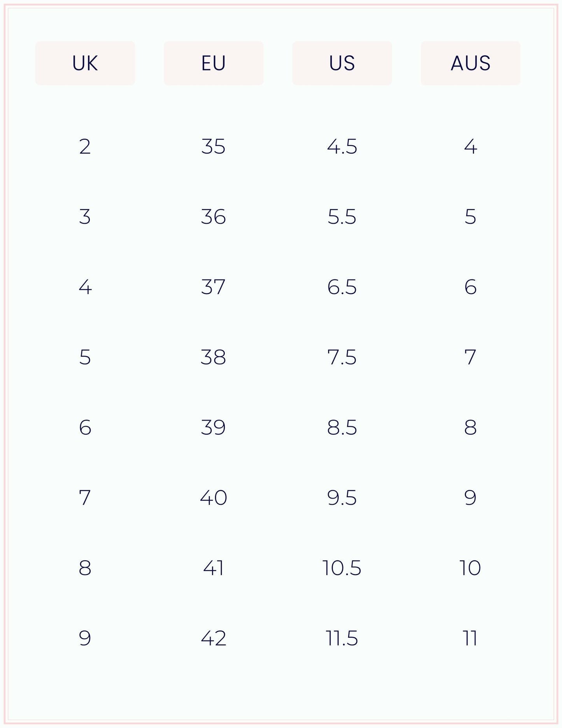The image size is (562, 728).
Task: Click the UK column header
Action: 85,63
